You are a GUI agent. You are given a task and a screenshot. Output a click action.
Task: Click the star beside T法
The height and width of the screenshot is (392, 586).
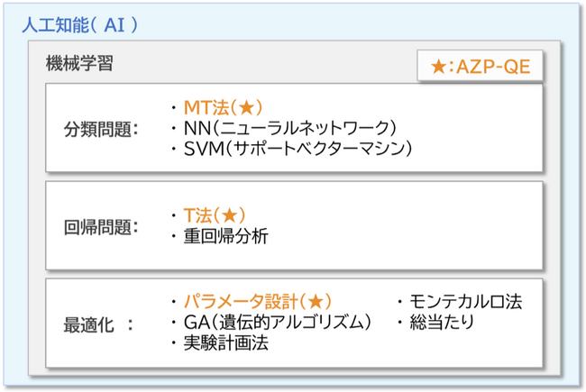[229, 214]
